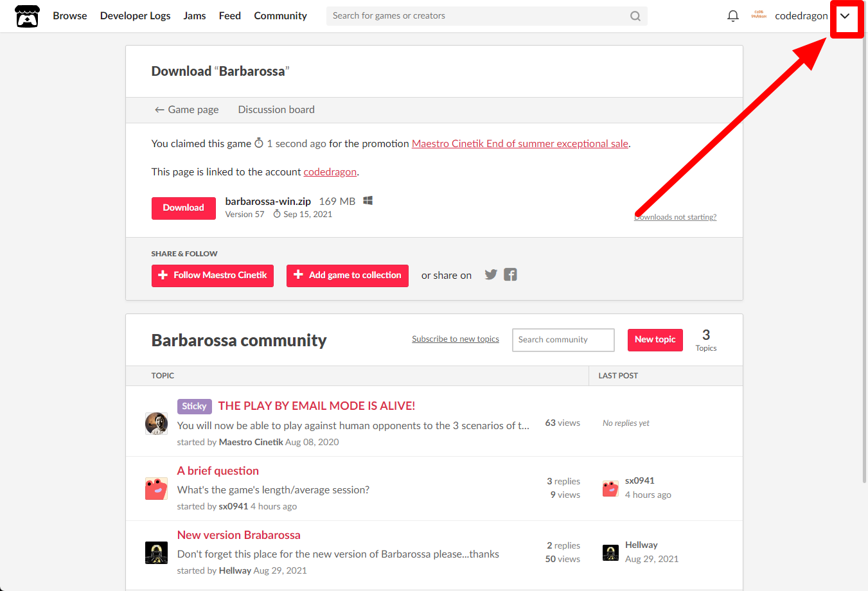
Task: Click the Windows platform icon
Action: (368, 201)
